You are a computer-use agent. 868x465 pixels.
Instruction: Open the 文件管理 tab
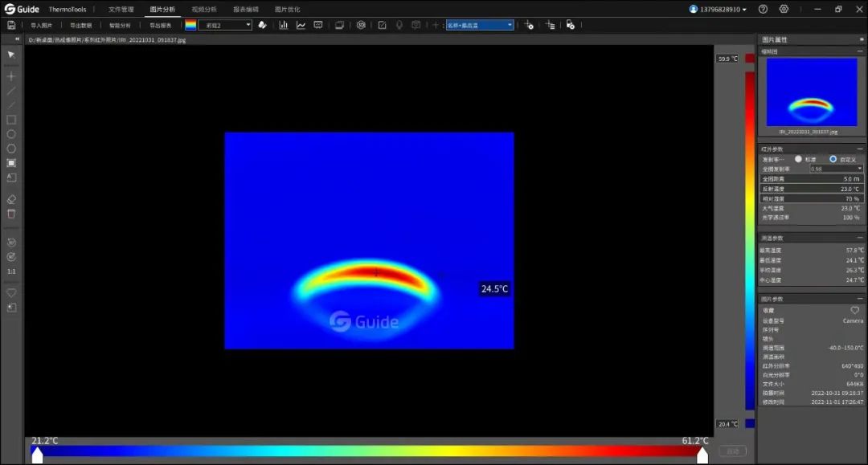(121, 10)
